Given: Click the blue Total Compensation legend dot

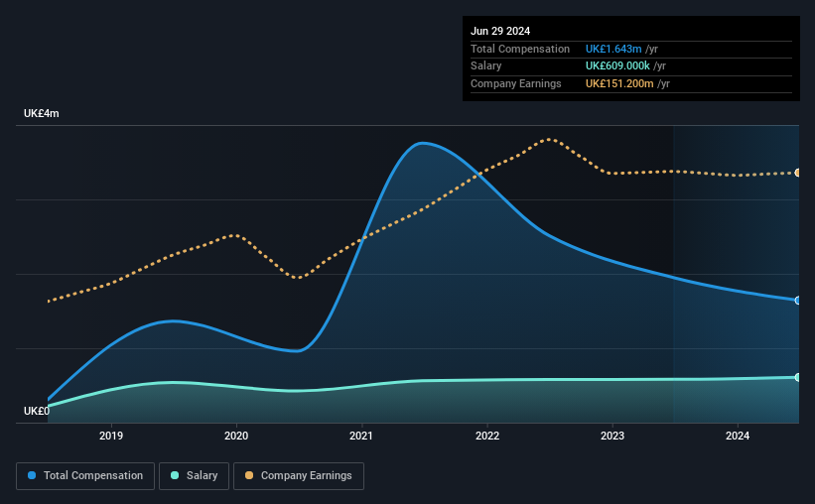Looking at the screenshot, I should [32, 475].
